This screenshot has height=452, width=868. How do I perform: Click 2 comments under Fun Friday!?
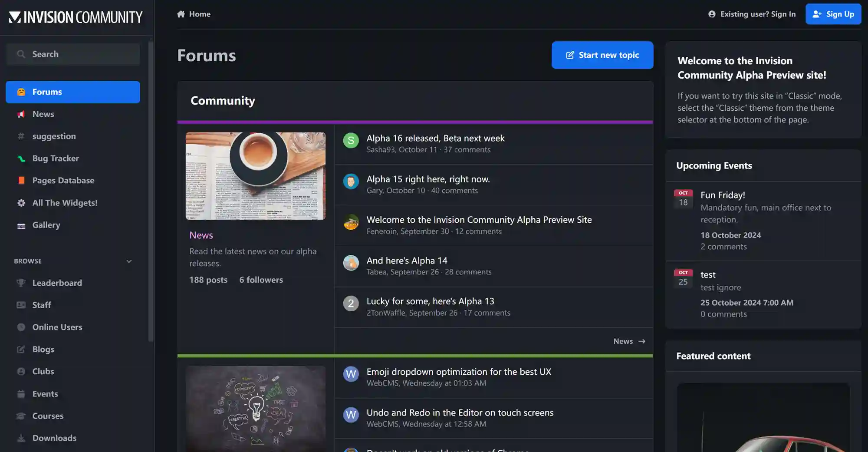point(723,247)
